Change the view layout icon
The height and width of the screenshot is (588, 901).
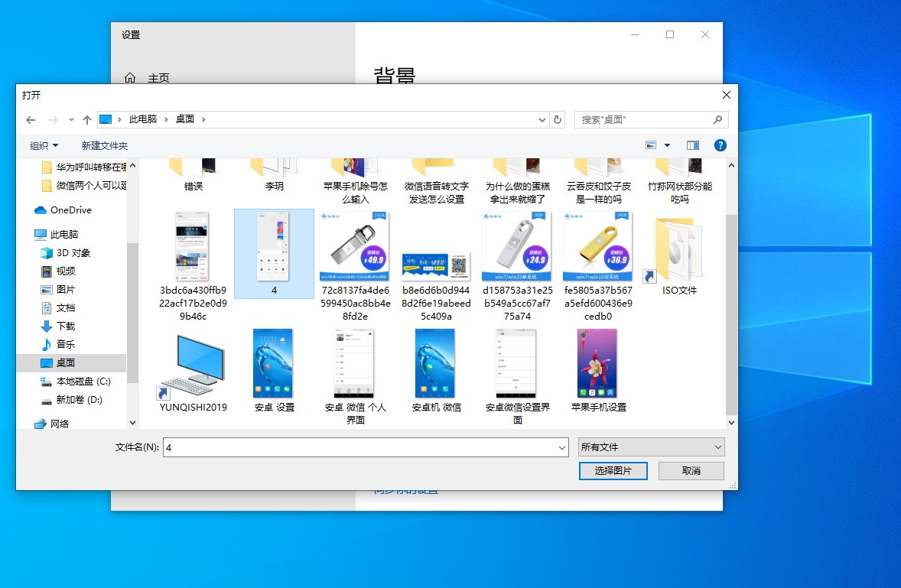650,145
